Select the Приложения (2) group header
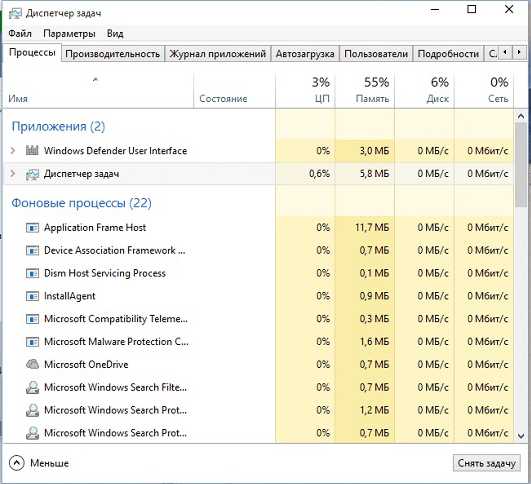Image resolution: width=531 pixels, height=484 pixels. [58, 127]
